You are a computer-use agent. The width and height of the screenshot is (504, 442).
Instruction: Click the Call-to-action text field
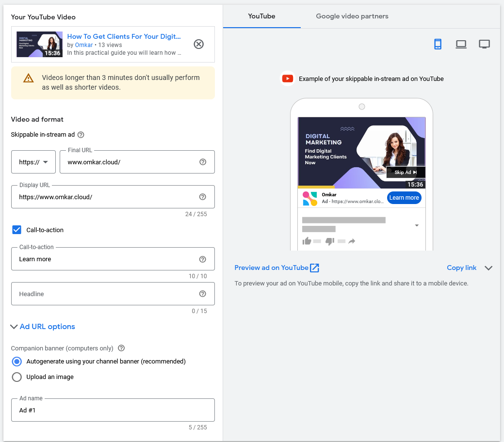[113, 259]
